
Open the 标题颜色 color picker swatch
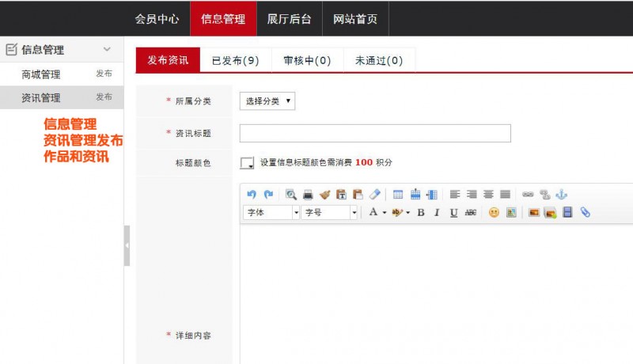[x=247, y=163]
